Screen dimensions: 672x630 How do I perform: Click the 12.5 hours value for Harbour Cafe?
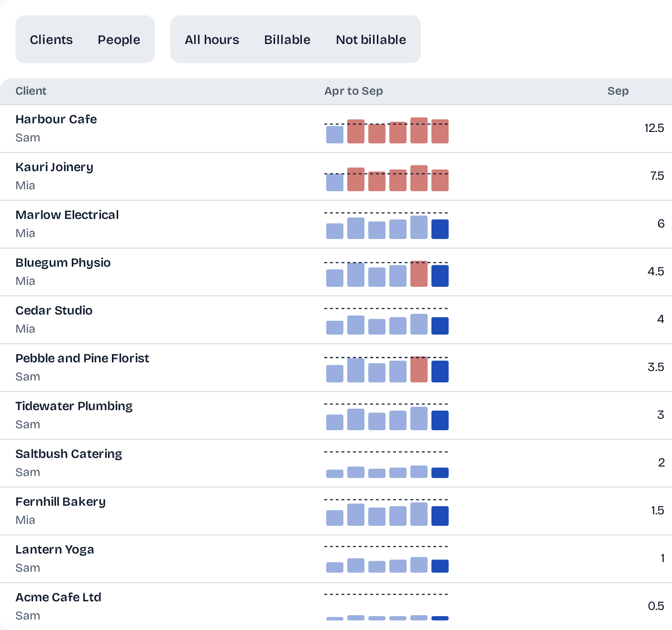click(654, 128)
